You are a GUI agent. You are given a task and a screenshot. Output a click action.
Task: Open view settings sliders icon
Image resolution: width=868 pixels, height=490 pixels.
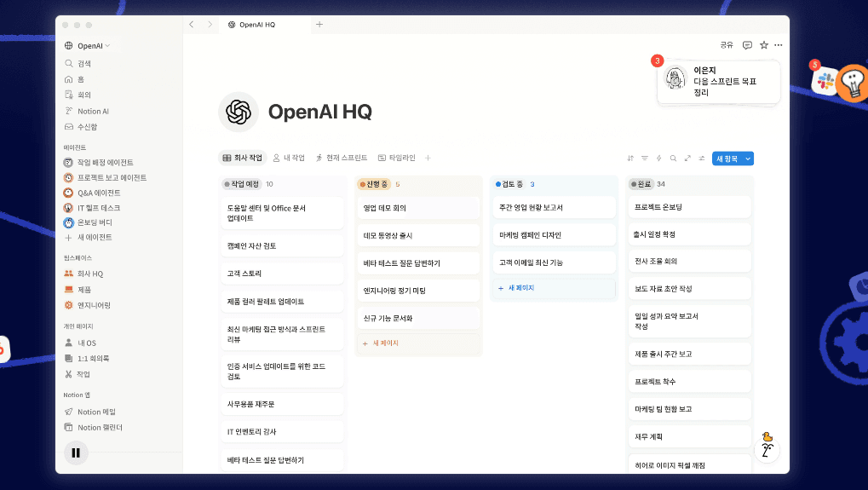tap(702, 159)
